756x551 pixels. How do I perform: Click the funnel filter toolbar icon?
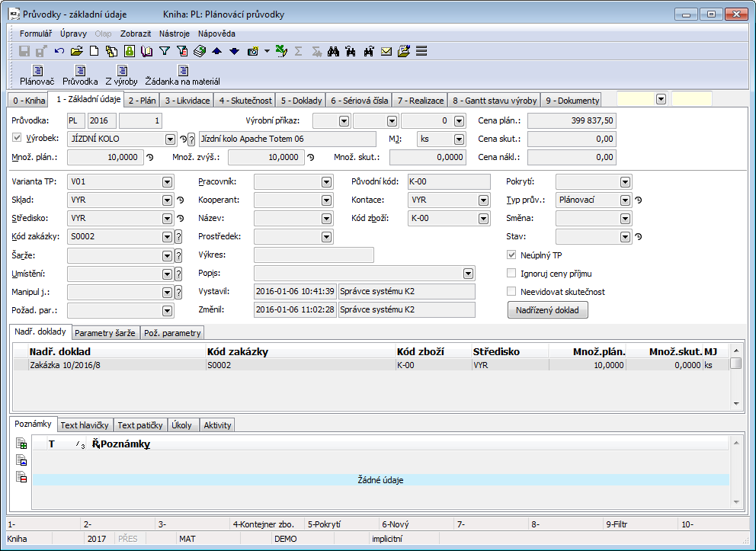pyautogui.click(x=164, y=52)
